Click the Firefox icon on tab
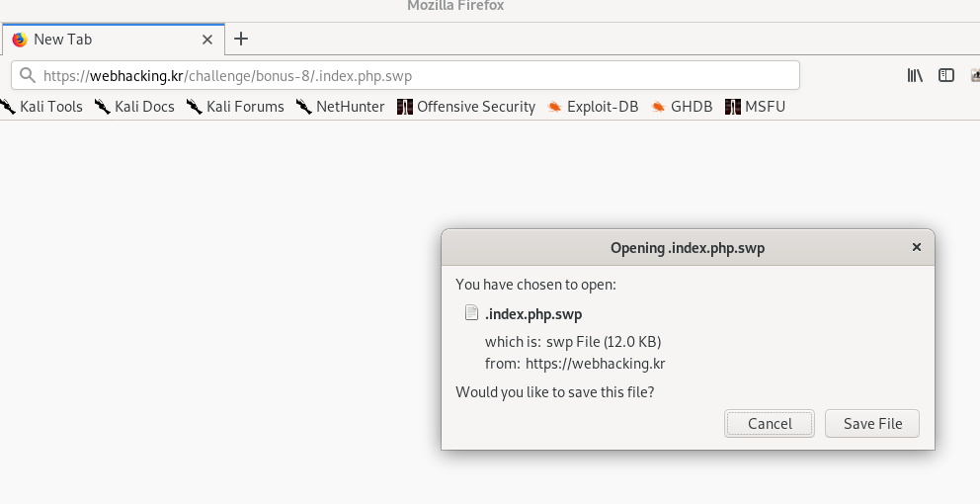This screenshot has height=504, width=980. [x=20, y=40]
